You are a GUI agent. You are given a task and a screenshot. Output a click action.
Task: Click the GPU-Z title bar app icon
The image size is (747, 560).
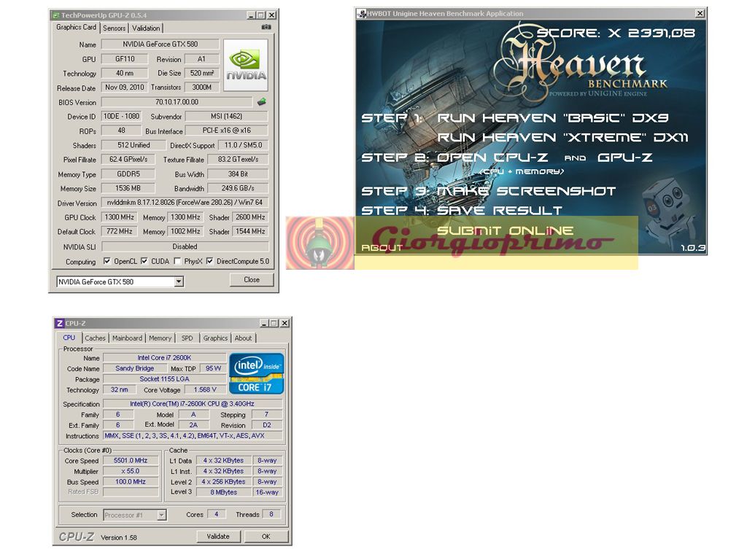(x=55, y=15)
